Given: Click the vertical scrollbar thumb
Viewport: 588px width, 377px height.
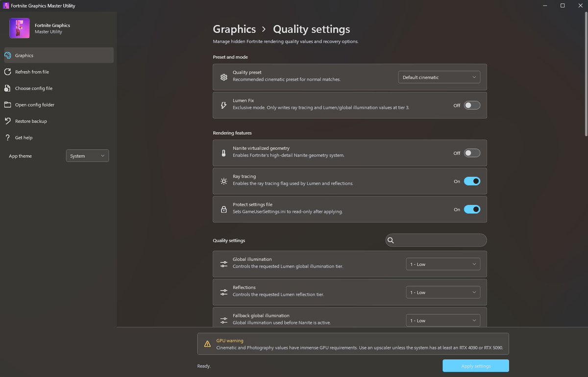Looking at the screenshot, I should coord(586,75).
